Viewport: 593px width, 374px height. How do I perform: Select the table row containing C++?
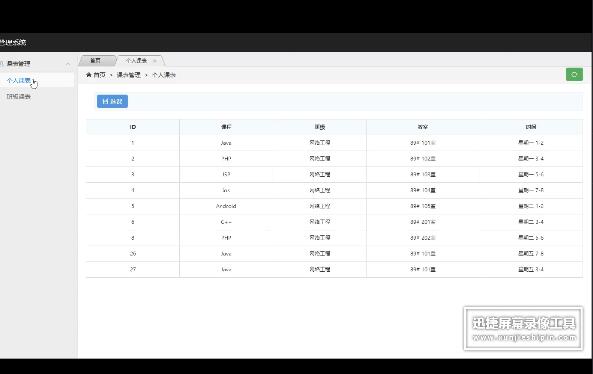click(334, 222)
